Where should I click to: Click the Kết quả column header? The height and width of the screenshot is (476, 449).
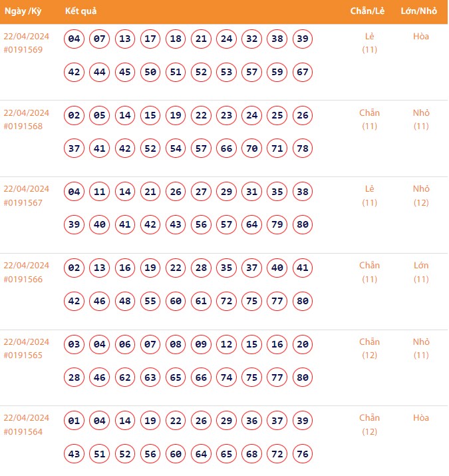point(82,12)
